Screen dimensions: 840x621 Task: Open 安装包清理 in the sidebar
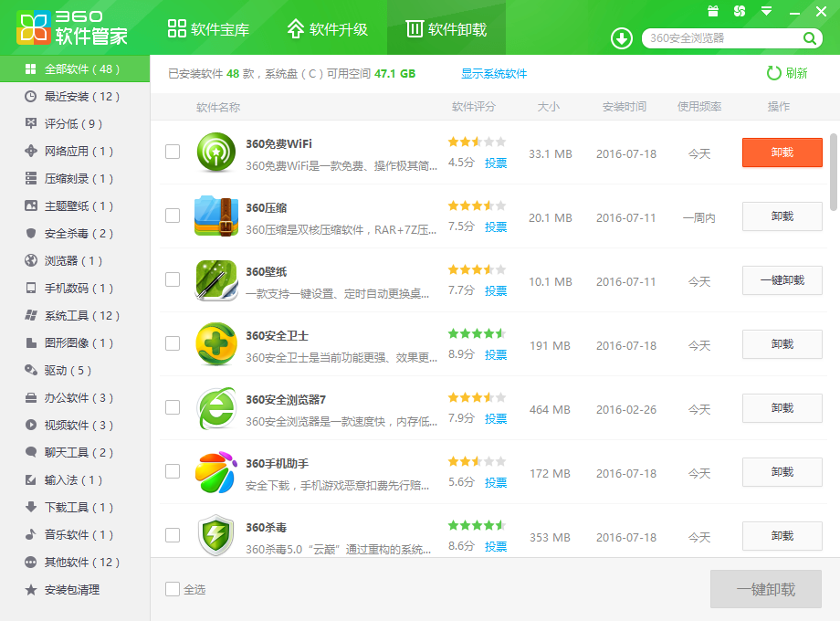point(75,590)
